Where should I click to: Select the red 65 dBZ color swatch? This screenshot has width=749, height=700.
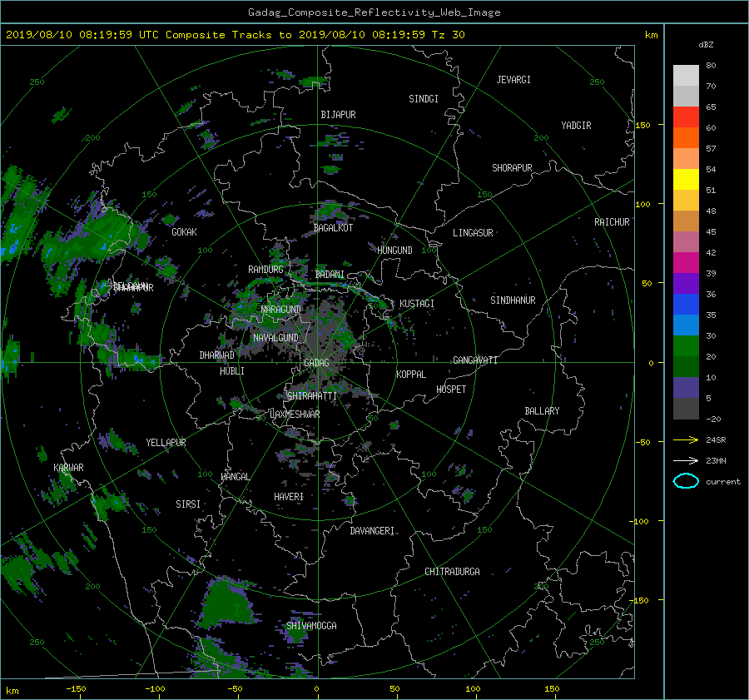click(x=686, y=117)
